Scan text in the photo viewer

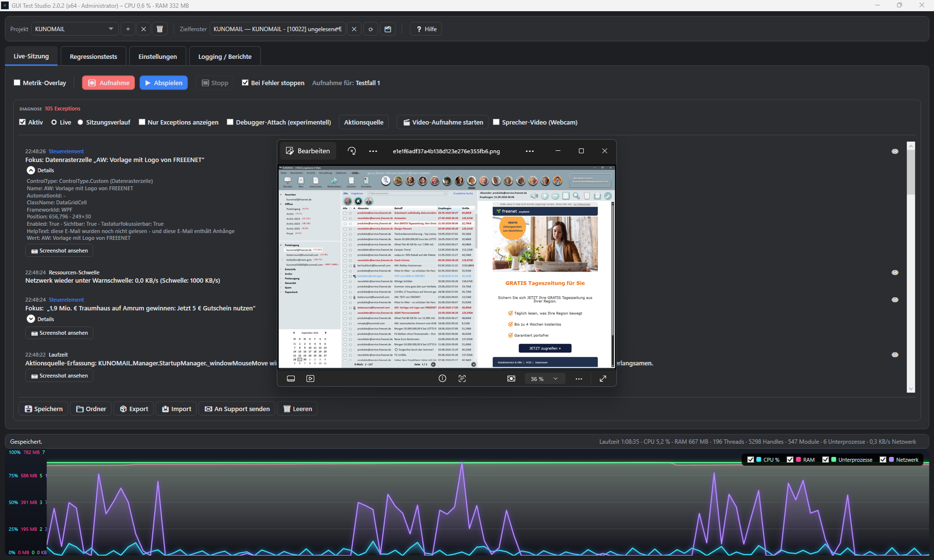coord(462,379)
